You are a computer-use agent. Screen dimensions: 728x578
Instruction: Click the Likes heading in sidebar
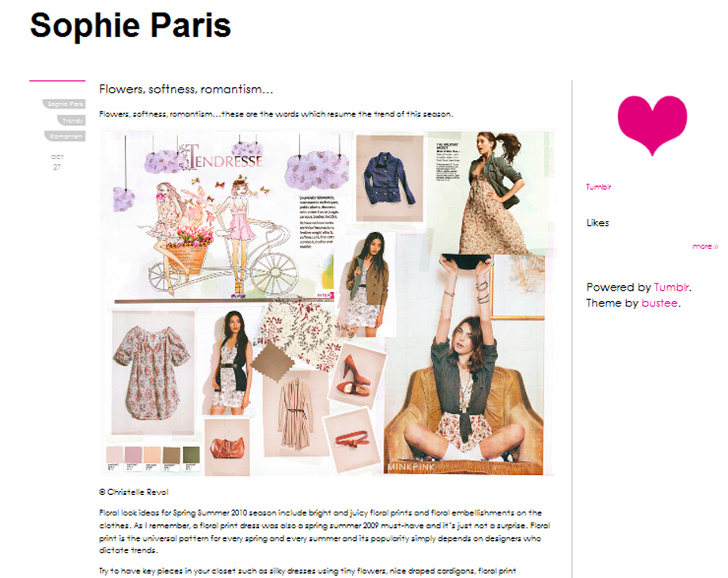[597, 222]
